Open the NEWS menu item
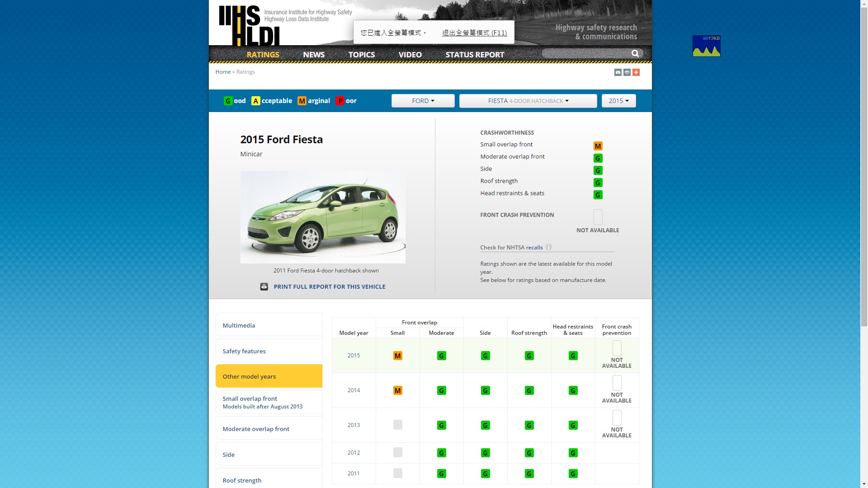The width and height of the screenshot is (868, 488). tap(314, 55)
